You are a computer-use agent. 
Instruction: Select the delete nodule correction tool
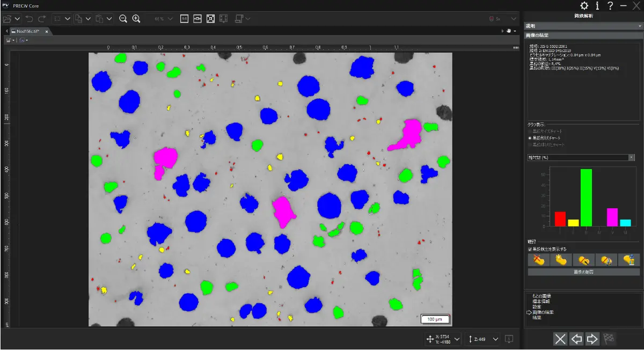pos(538,260)
